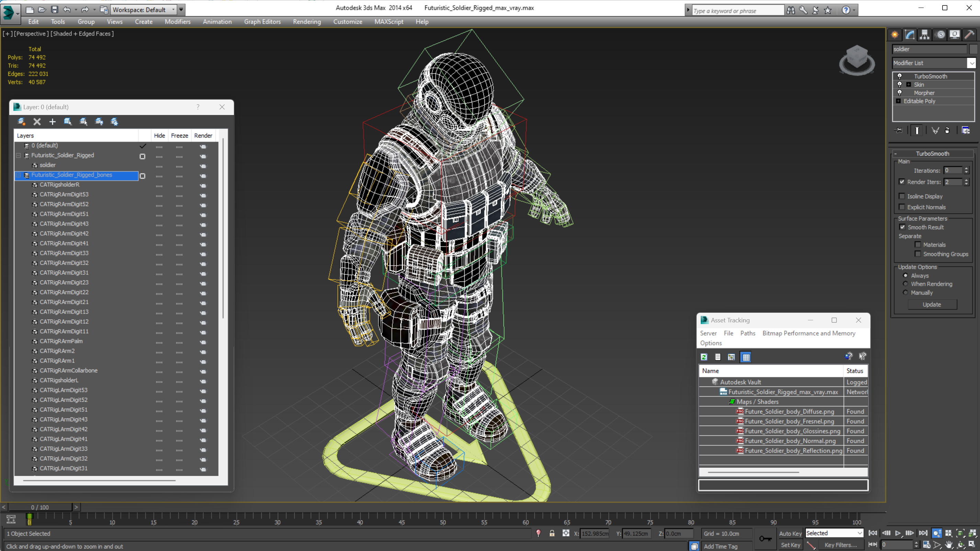
Task: Collapse the Futuristic_Soldier_Rigged_bones layer
Action: tap(18, 175)
